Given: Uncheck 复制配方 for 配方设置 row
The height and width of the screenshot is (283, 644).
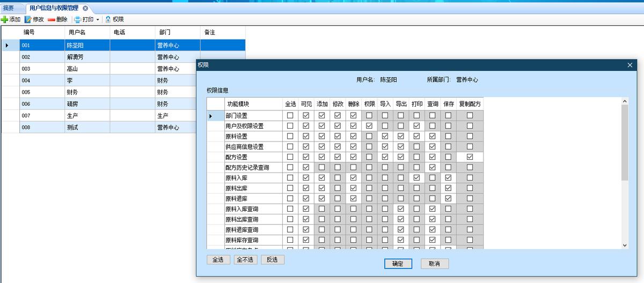Looking at the screenshot, I should [470, 157].
